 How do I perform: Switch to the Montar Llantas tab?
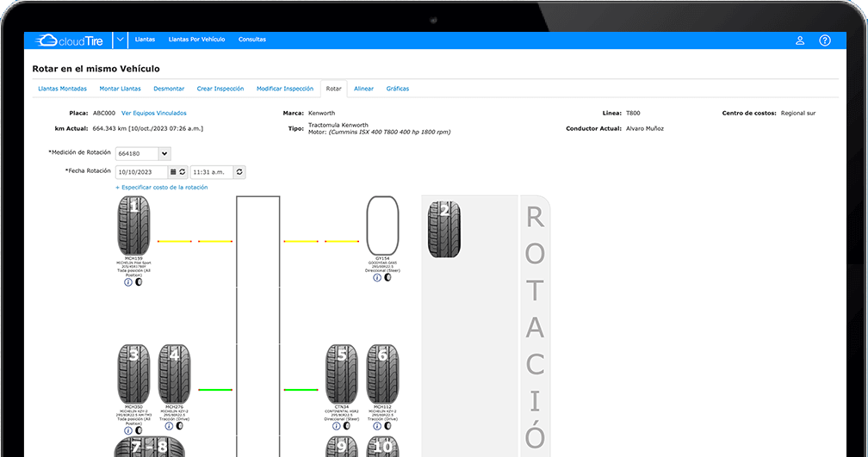coord(121,89)
